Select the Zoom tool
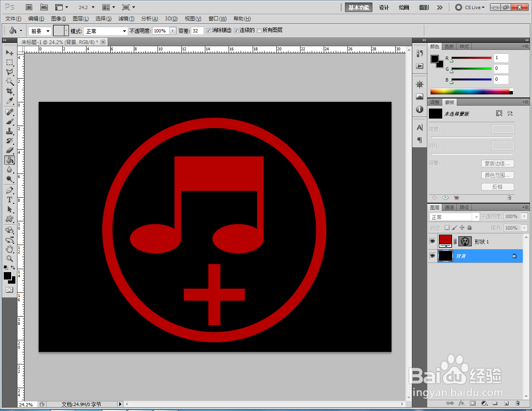The image size is (532, 411). [x=10, y=259]
